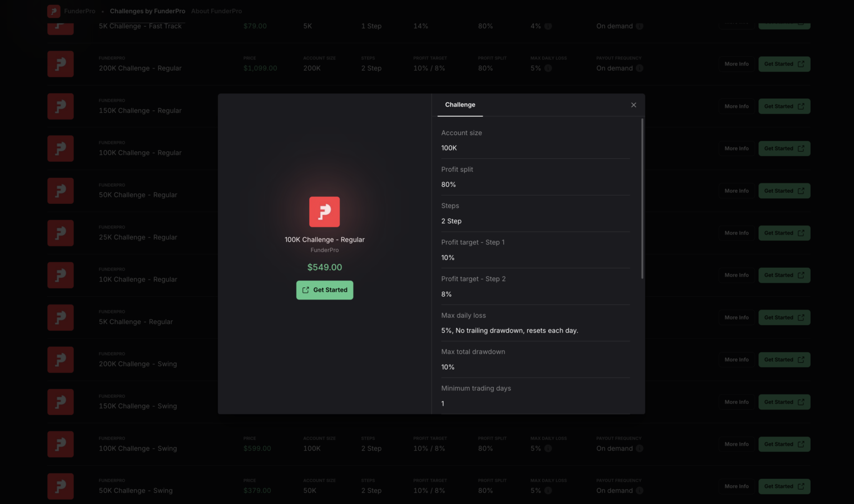Click the info icon next to 4% max daily loss
854x504 pixels.
click(548, 26)
